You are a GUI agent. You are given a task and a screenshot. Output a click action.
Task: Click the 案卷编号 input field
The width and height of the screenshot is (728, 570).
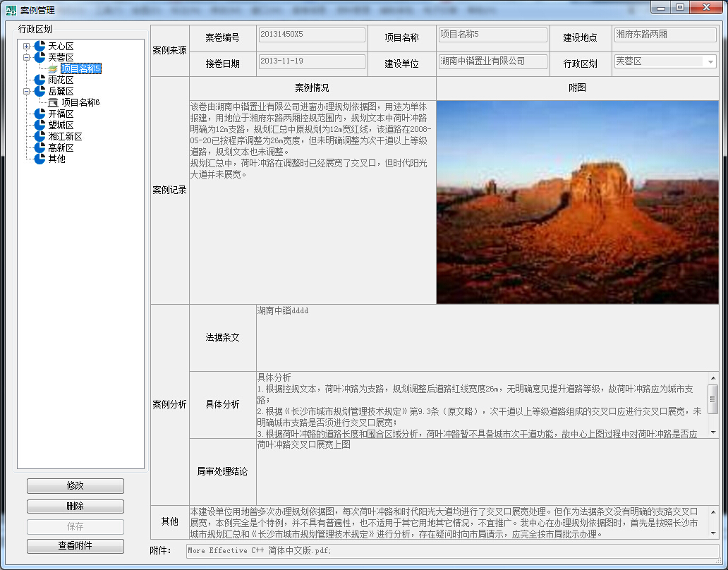tap(312, 35)
